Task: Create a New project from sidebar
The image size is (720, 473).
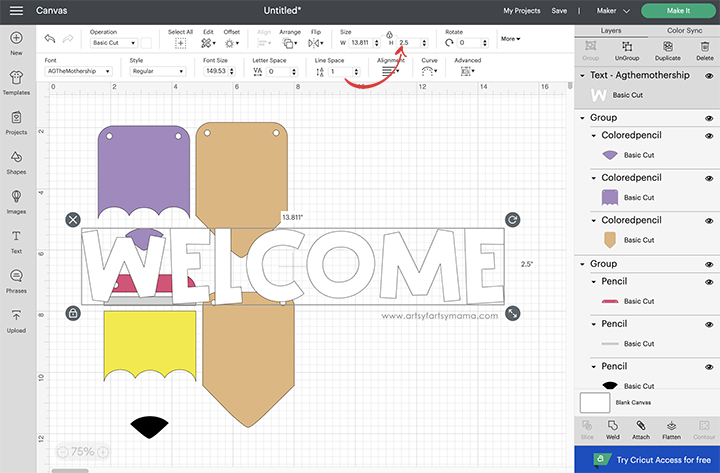Action: click(x=16, y=43)
